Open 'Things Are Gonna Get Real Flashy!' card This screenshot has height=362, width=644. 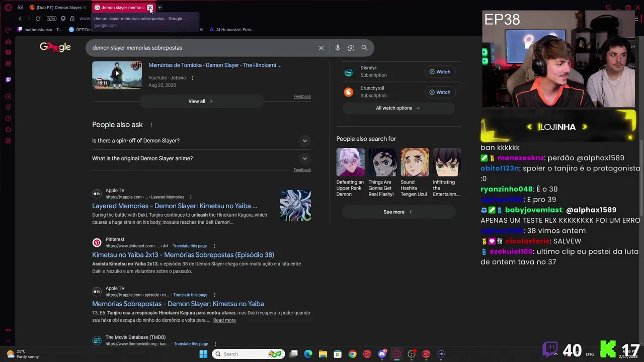point(382,173)
